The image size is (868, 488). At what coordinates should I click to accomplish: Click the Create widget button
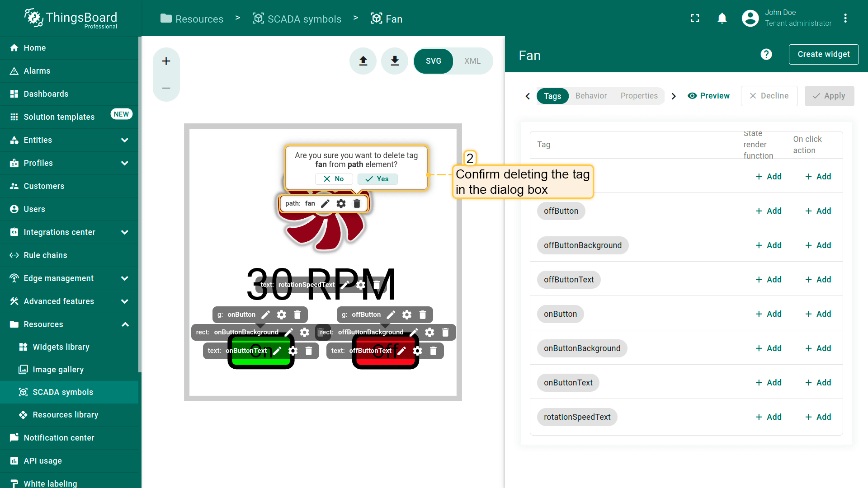pos(823,54)
